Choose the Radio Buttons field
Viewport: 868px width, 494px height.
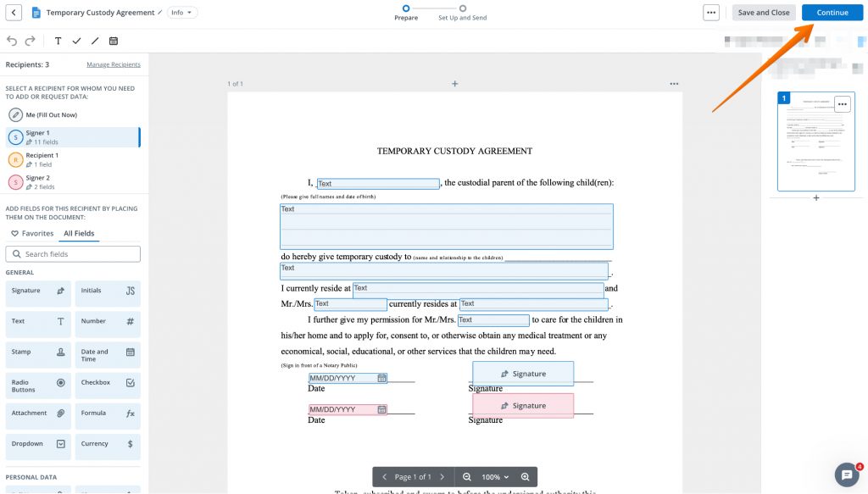pyautogui.click(x=38, y=386)
